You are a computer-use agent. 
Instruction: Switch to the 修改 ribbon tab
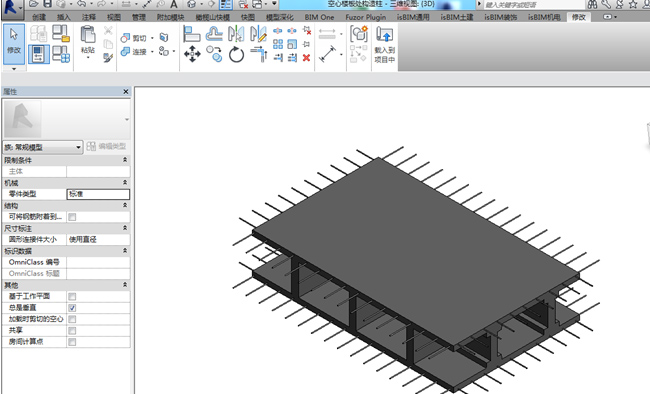click(x=579, y=17)
